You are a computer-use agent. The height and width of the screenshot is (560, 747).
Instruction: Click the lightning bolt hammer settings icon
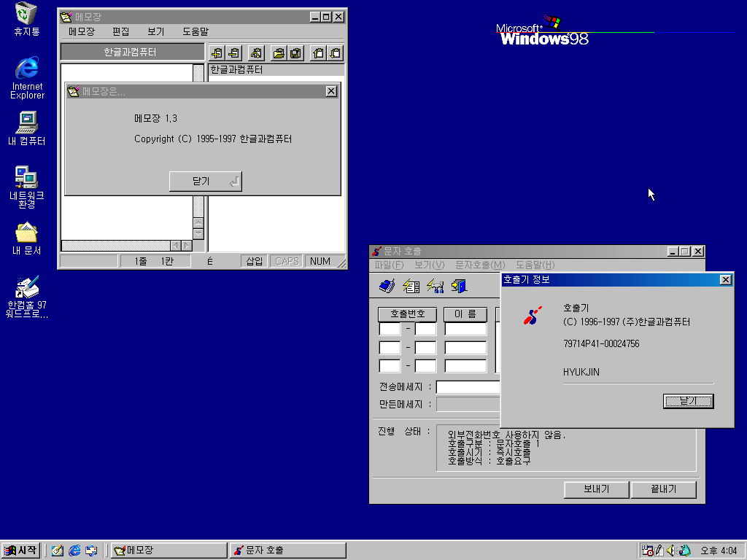[x=435, y=286]
